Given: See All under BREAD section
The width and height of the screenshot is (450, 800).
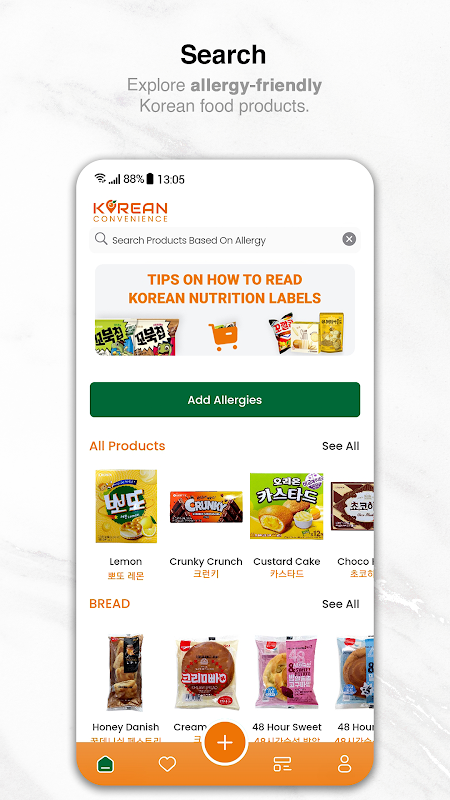Looking at the screenshot, I should pyautogui.click(x=340, y=604).
